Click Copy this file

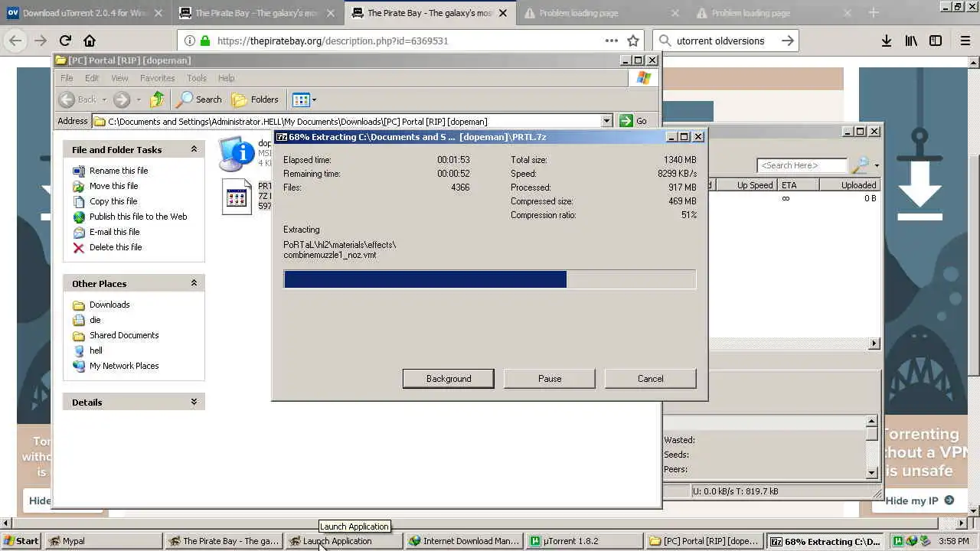click(113, 201)
